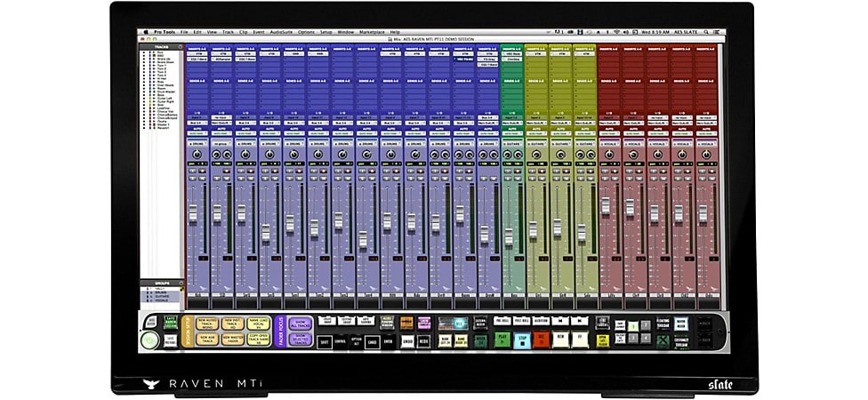Click the ENTER key button

click(x=388, y=341)
